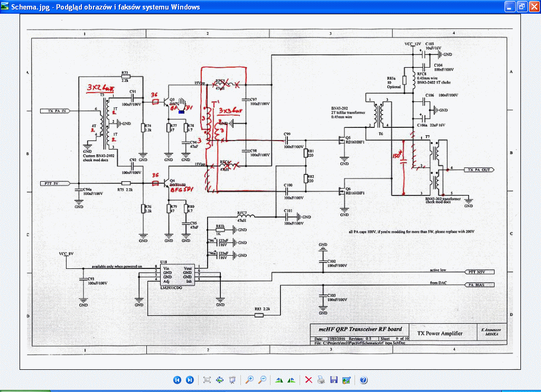Minimize the picture viewer window

point(509,6)
